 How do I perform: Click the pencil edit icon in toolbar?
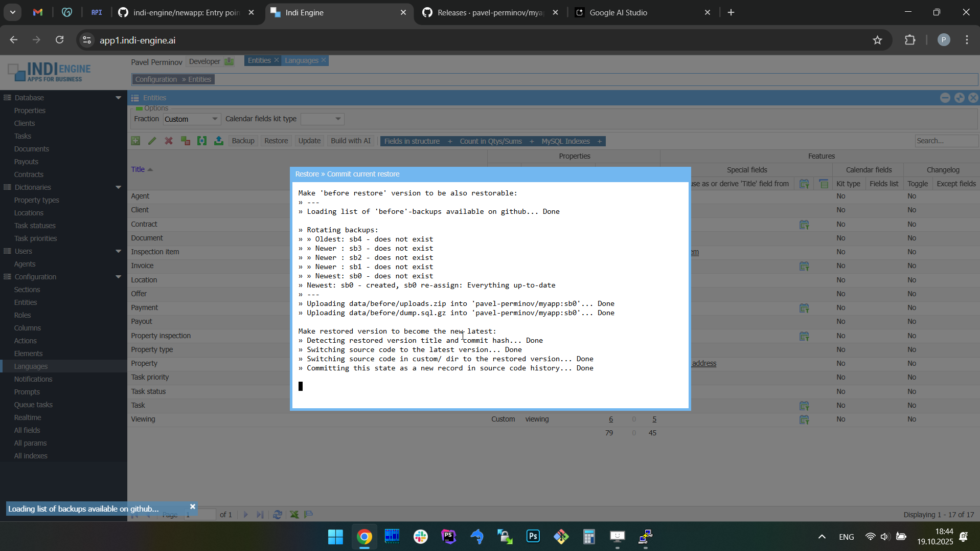(152, 141)
